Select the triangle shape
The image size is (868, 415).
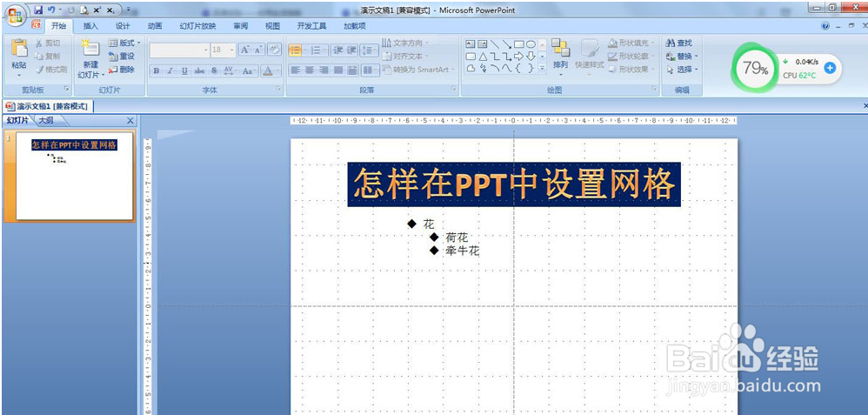click(x=483, y=56)
